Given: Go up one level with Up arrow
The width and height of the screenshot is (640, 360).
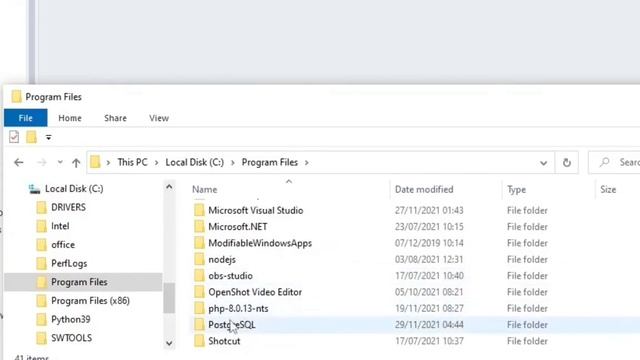Looking at the screenshot, I should click(76, 162).
